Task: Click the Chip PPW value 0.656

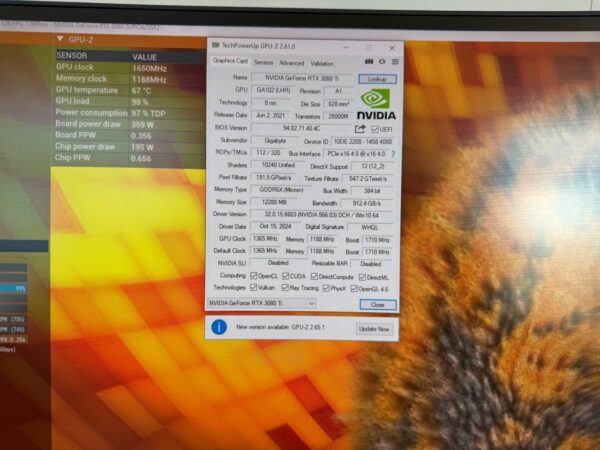Action: point(141,158)
